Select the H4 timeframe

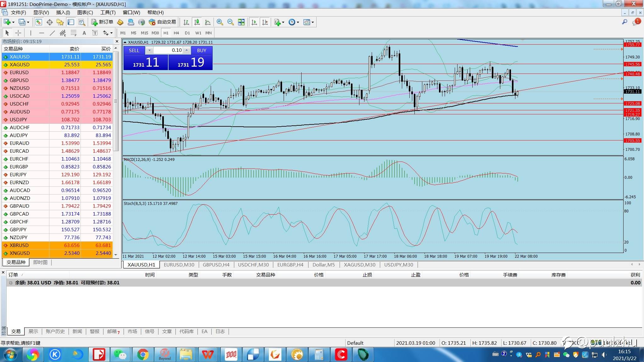[x=176, y=33]
